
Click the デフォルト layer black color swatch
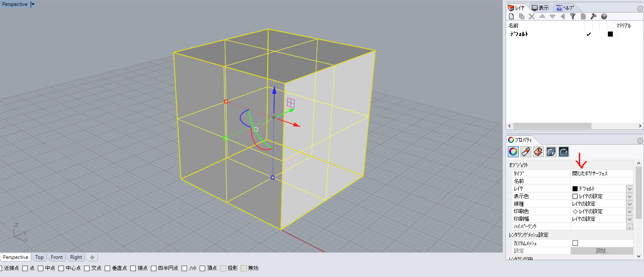[x=610, y=34]
